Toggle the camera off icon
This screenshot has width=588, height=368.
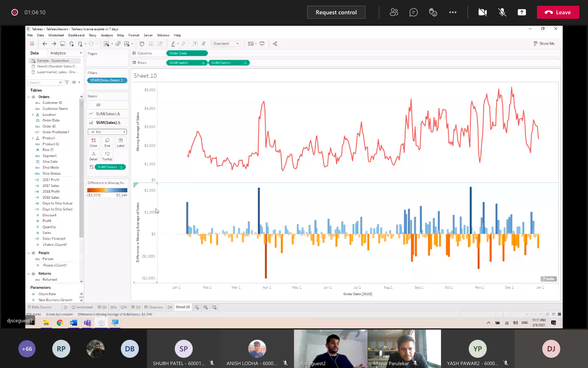[x=483, y=12]
